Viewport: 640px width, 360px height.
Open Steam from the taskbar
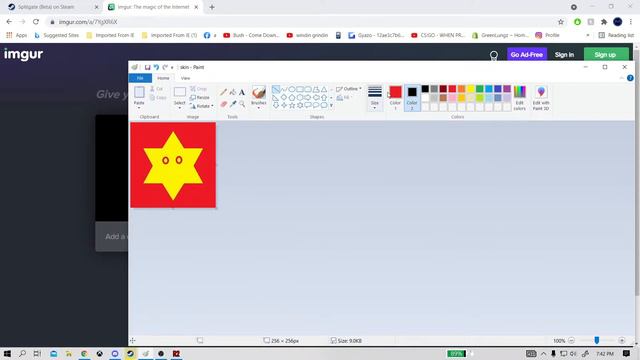coord(130,353)
